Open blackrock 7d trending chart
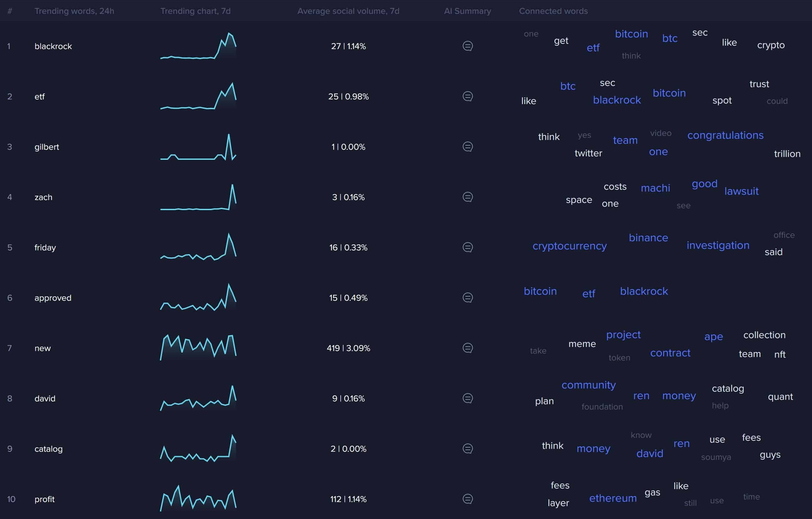This screenshot has width=812, height=519. pyautogui.click(x=198, y=46)
